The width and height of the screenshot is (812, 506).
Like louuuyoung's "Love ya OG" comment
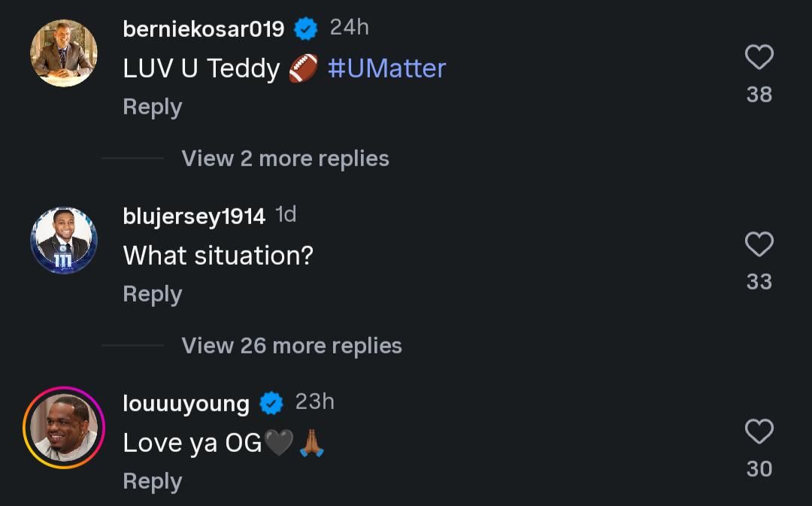coord(759,432)
